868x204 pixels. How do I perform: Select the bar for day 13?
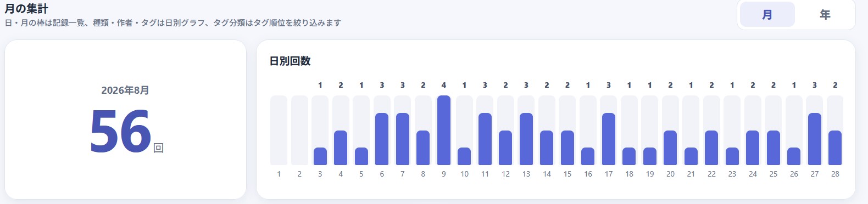point(526,130)
